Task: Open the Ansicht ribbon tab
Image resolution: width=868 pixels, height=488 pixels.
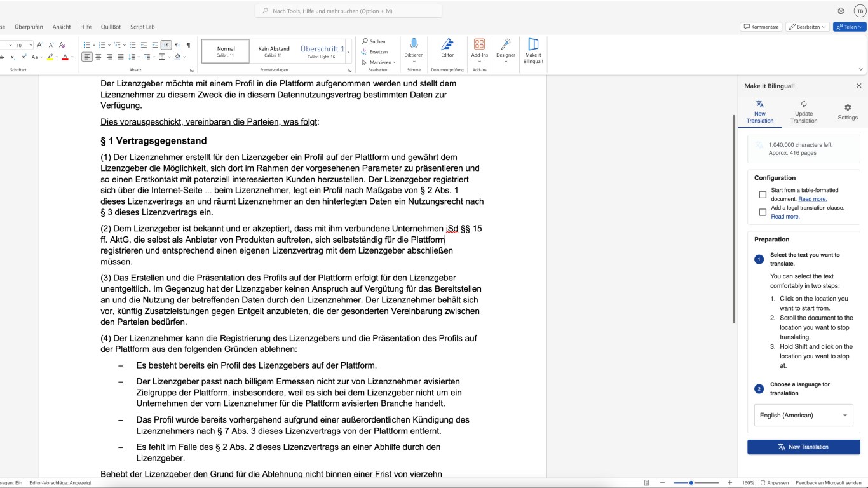Action: pyautogui.click(x=62, y=27)
